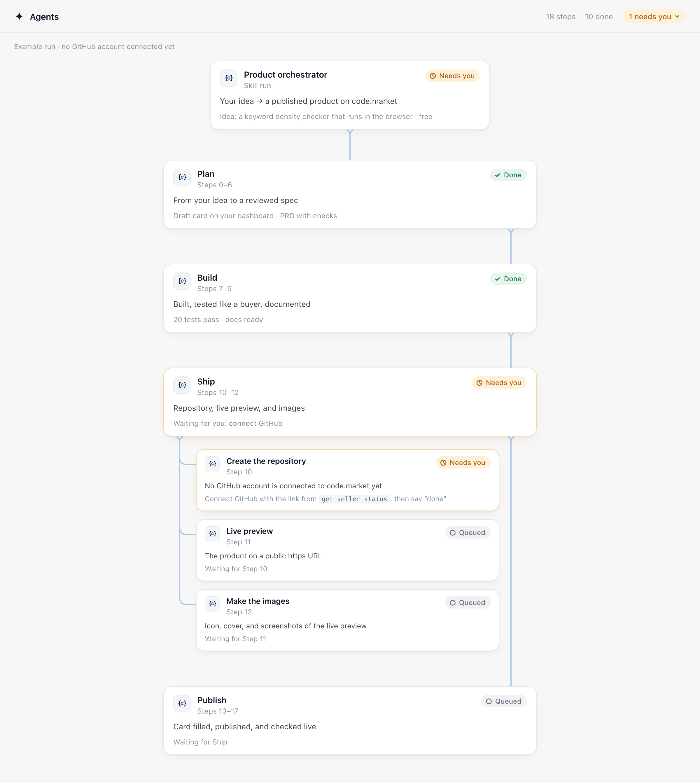Click Needs you badge on Ship card
The image size is (700, 783).
(499, 383)
